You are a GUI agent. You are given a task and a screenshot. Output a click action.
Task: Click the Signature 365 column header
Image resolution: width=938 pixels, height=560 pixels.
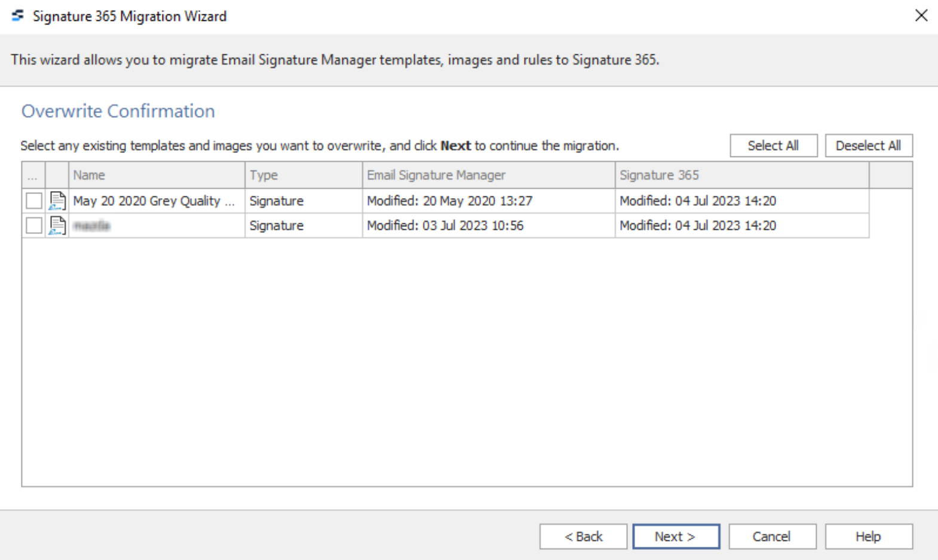point(742,176)
